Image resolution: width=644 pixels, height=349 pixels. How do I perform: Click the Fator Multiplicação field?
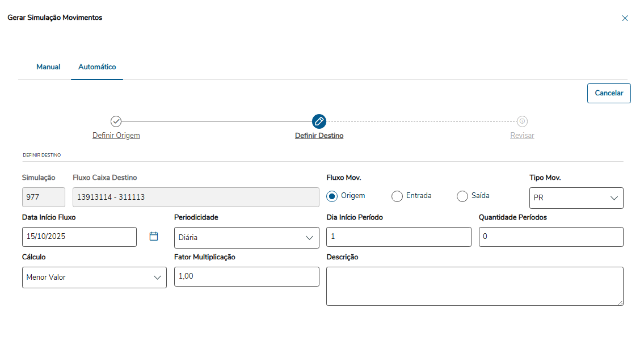coord(246,276)
